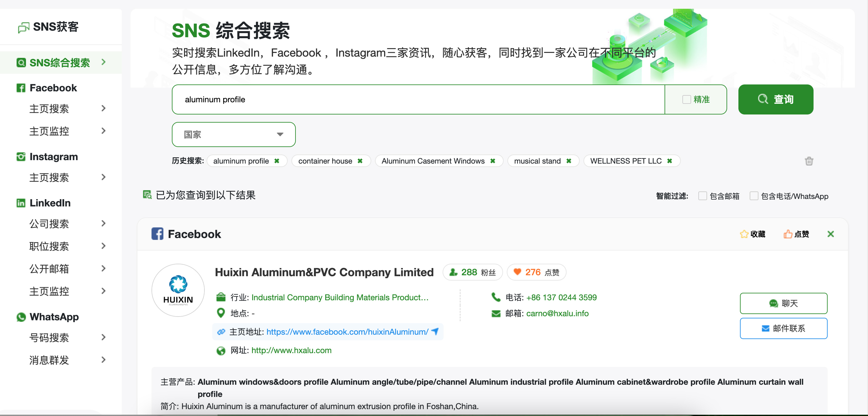Image resolution: width=868 pixels, height=416 pixels.
Task: Click the briefcase icon next to 行业
Action: [x=221, y=297]
